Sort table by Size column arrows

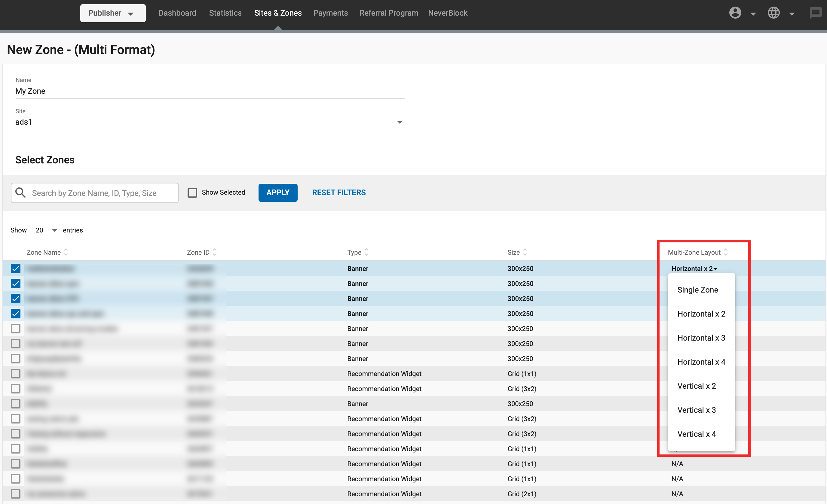(x=525, y=252)
